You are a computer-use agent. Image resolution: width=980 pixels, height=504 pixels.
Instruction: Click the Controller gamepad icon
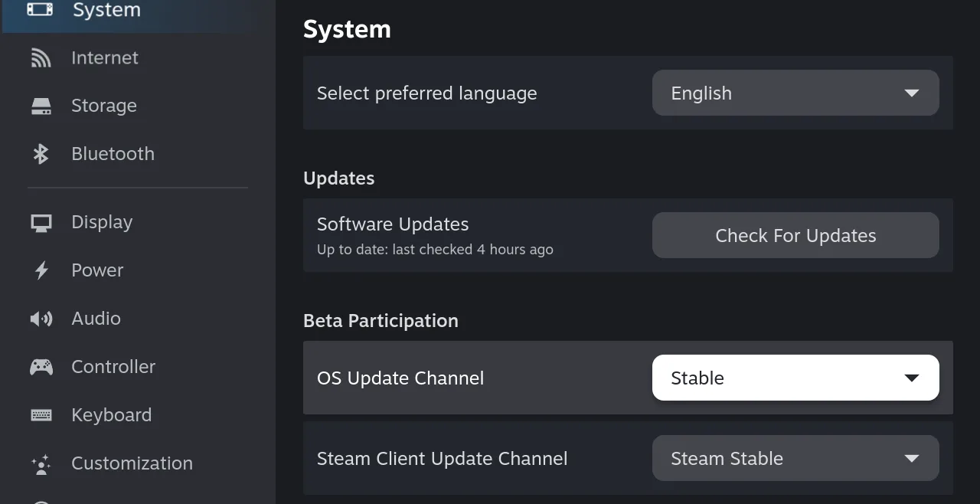point(41,367)
